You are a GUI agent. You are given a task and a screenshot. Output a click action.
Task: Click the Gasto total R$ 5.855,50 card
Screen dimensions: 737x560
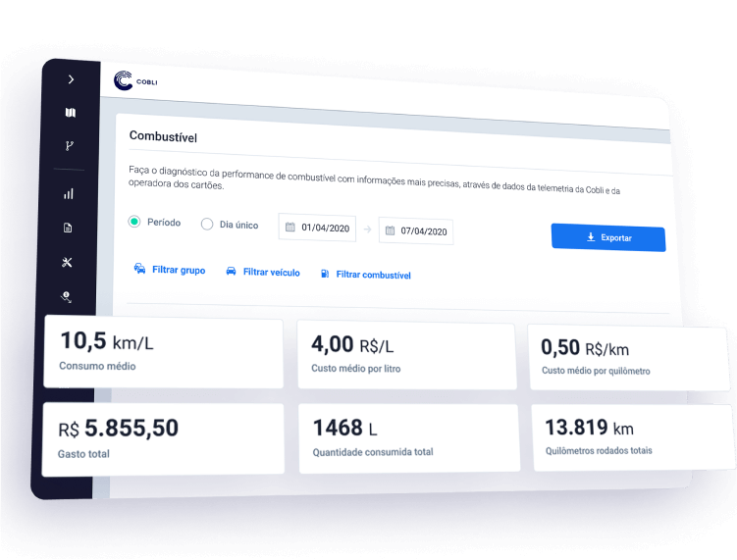coord(163,437)
